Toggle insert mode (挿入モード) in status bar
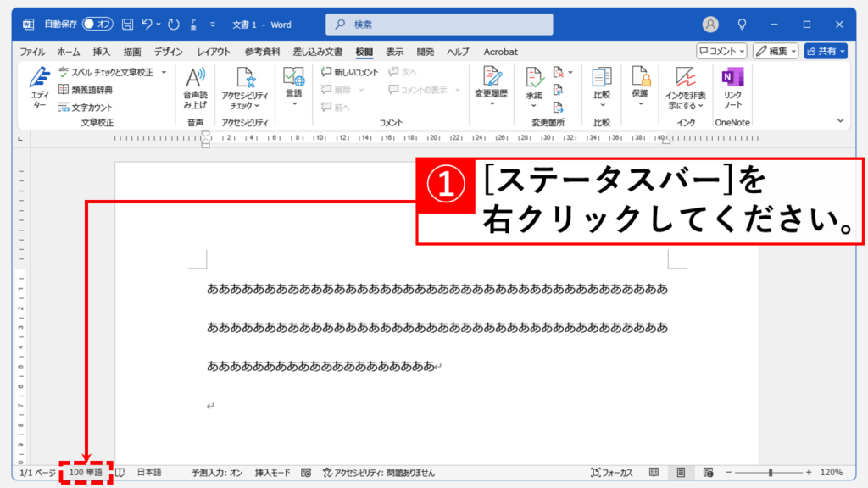The image size is (868, 488). (x=272, y=472)
